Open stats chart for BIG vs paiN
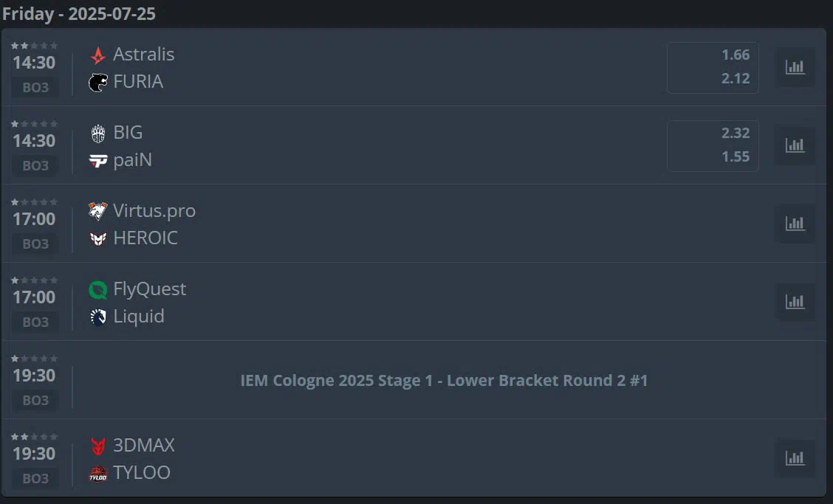This screenshot has height=504, width=833. (x=795, y=145)
